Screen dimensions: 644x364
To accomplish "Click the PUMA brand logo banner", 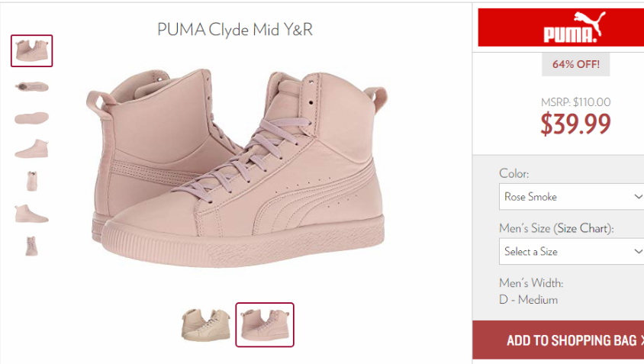I will (561, 27).
